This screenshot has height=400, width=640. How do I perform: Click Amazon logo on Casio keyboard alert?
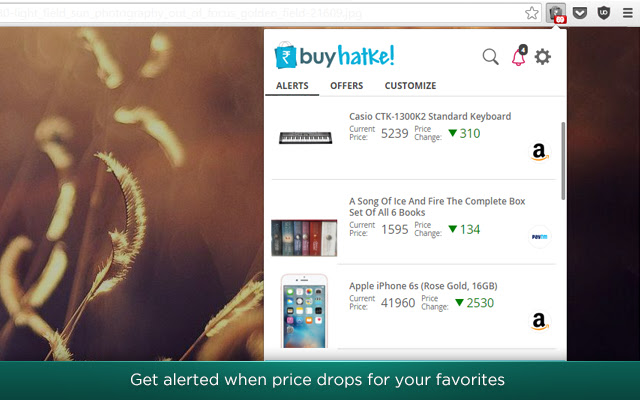pyautogui.click(x=539, y=152)
